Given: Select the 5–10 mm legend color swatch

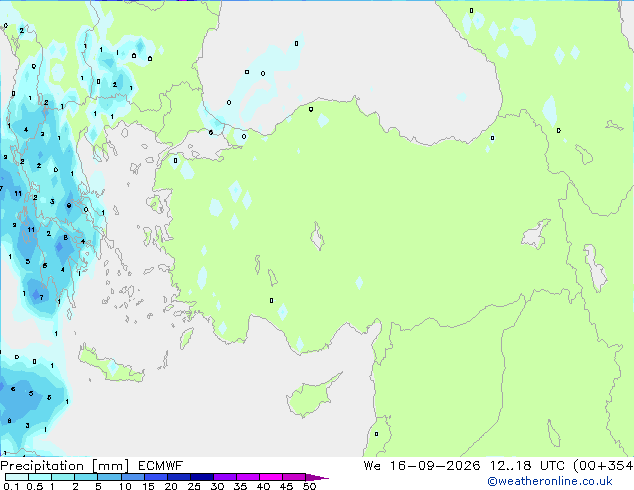Looking at the screenshot, I should (x=109, y=477).
